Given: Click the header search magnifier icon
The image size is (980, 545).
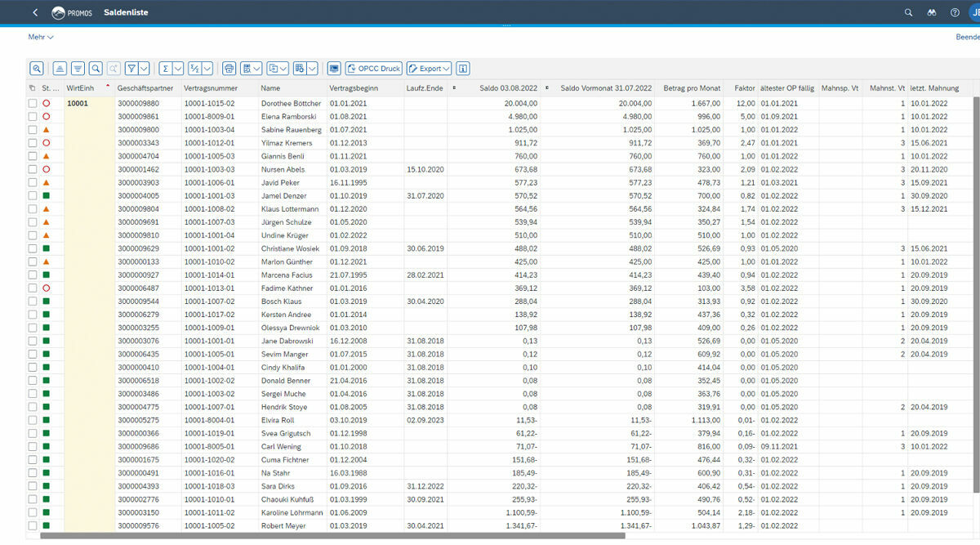Looking at the screenshot, I should tap(908, 12).
